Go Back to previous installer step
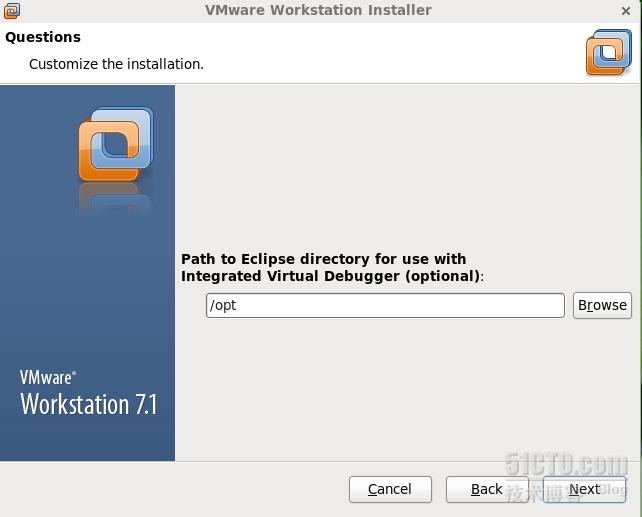The height and width of the screenshot is (517, 642). pyautogui.click(x=487, y=489)
